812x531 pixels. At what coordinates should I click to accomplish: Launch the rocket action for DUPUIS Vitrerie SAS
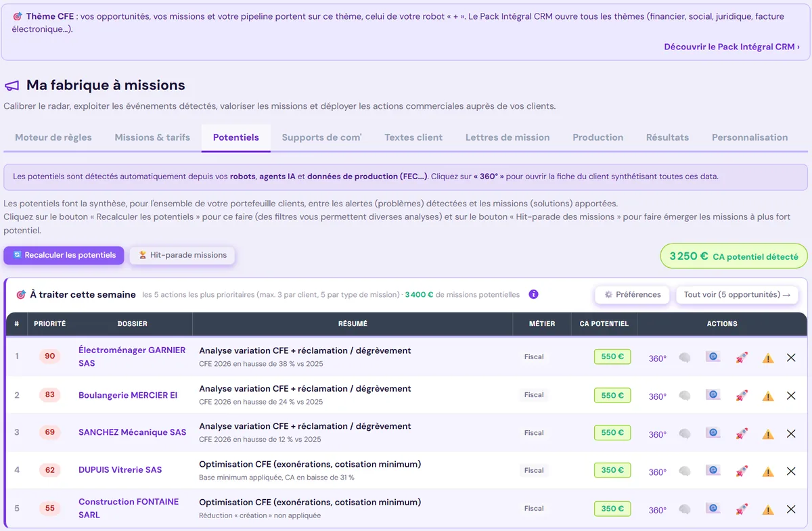coord(742,471)
